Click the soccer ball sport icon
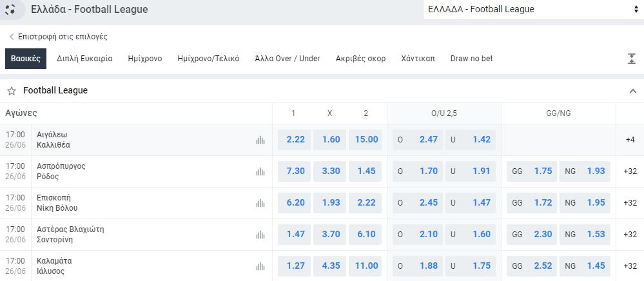Viewport: 644px width, 281px height. click(10, 9)
